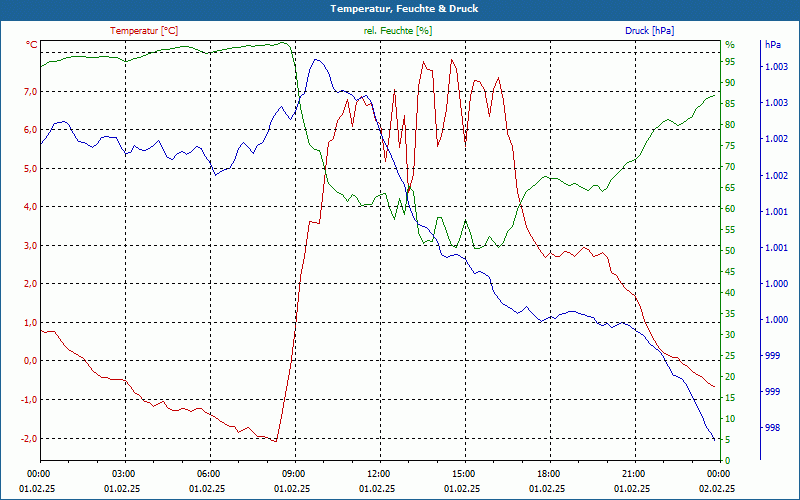
Task: Click the '15:00' time label
Action: 464,473
